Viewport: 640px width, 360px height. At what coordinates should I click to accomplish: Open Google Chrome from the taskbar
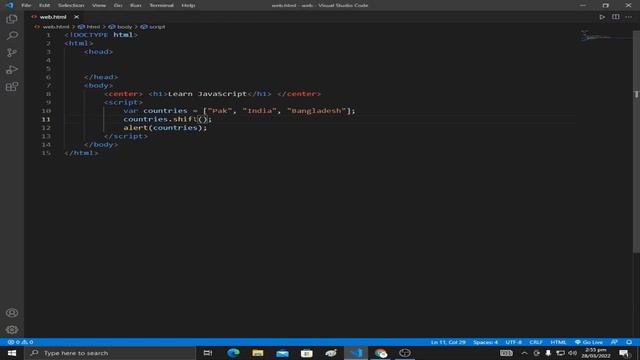pos(380,353)
